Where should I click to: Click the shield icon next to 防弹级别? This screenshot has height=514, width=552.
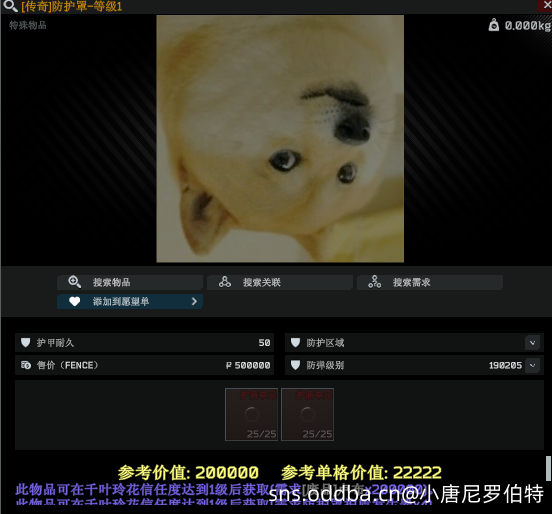pyautogui.click(x=295, y=365)
